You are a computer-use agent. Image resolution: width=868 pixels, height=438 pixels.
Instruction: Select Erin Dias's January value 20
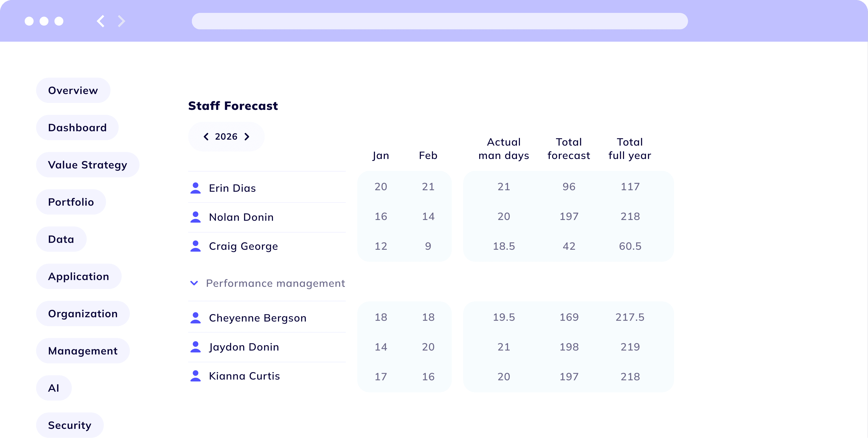pyautogui.click(x=381, y=187)
